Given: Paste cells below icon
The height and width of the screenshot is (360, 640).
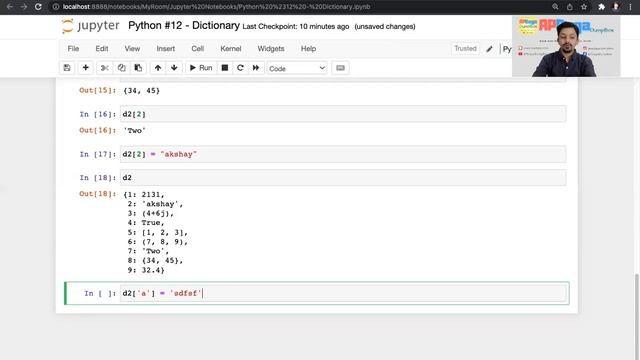Looking at the screenshot, I should (138, 68).
